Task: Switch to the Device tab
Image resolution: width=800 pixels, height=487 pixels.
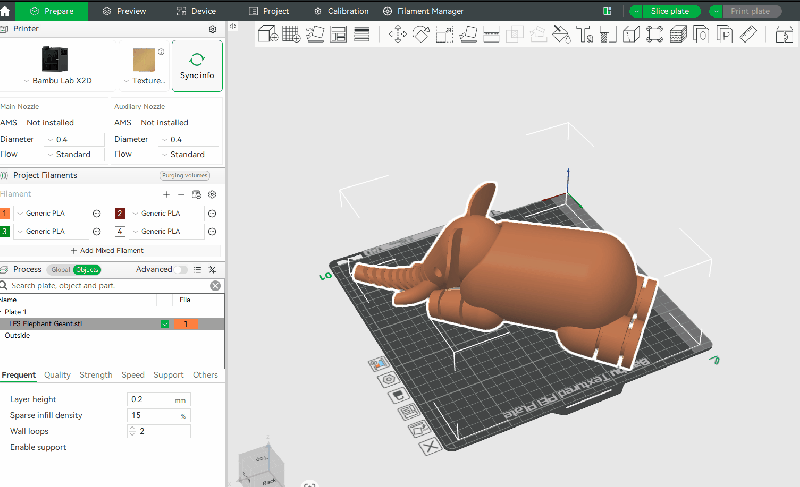Action: (196, 11)
